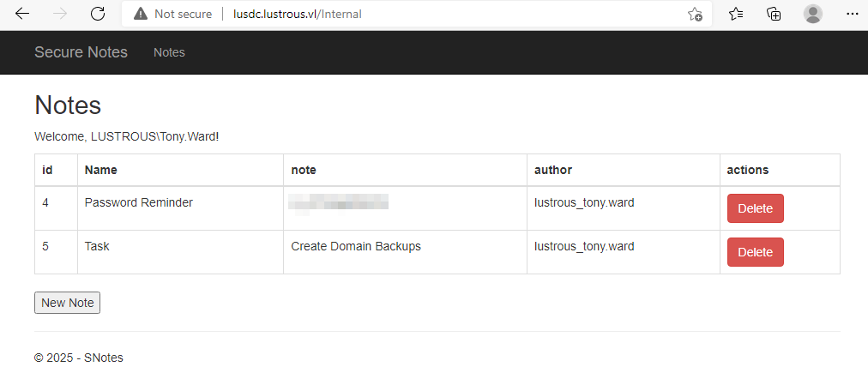Open the Notes navigation item
This screenshot has height=373, width=868.
click(169, 52)
